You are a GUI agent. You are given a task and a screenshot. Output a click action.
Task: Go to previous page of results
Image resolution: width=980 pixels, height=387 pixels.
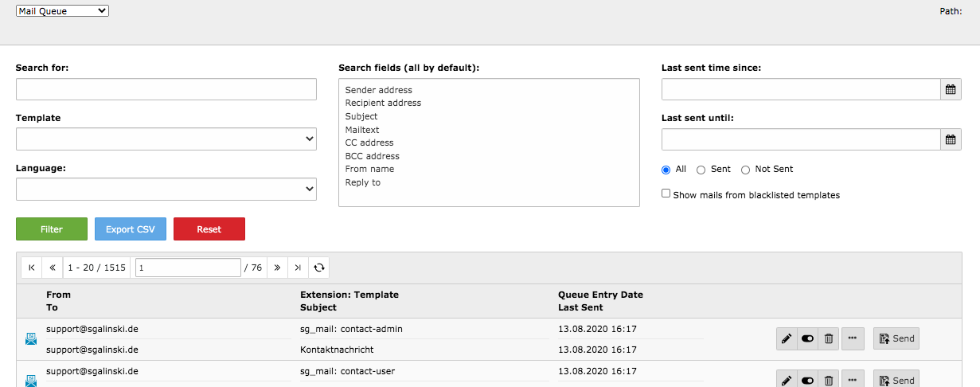tap(52, 268)
